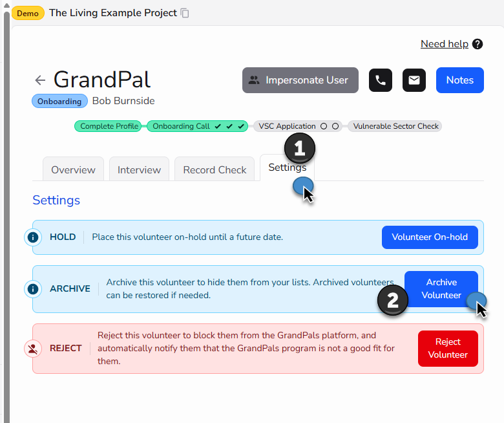The width and height of the screenshot is (504, 423).
Task: Switch to the Overview tab
Action: click(x=73, y=169)
